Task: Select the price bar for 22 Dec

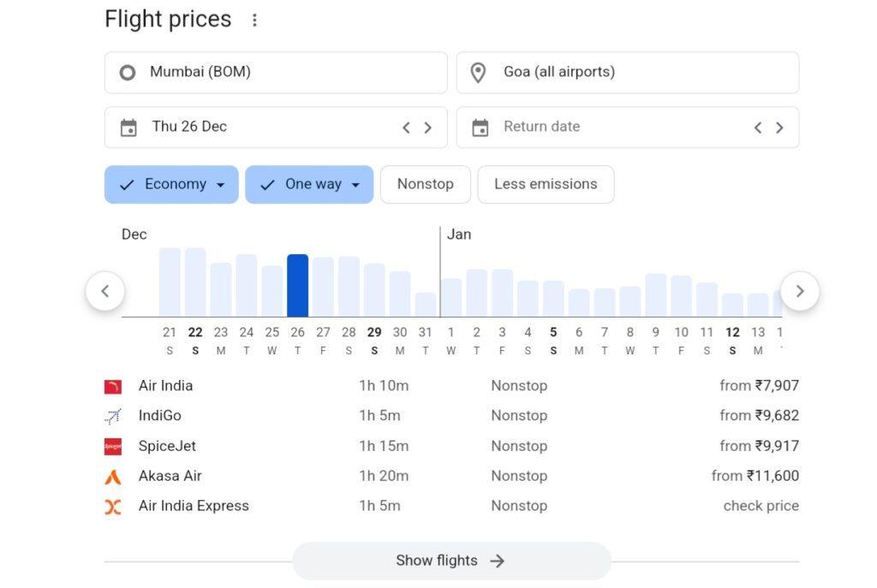Action: pos(195,282)
